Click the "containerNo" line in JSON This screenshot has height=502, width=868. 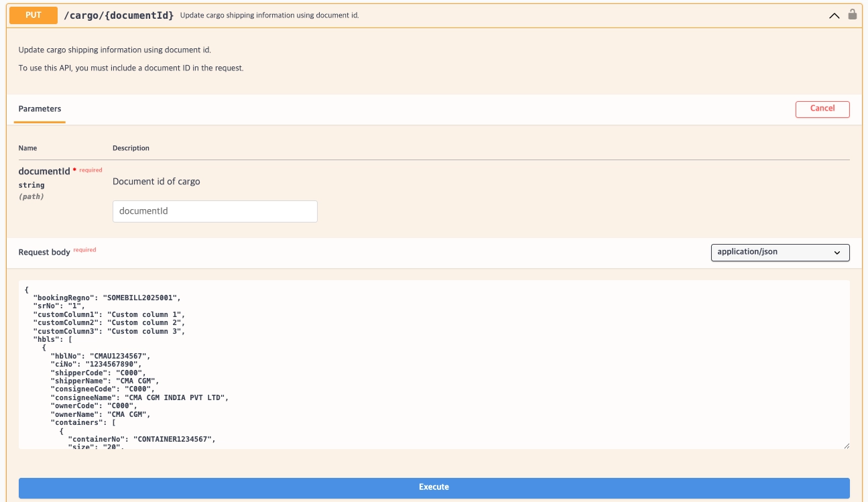tap(142, 439)
